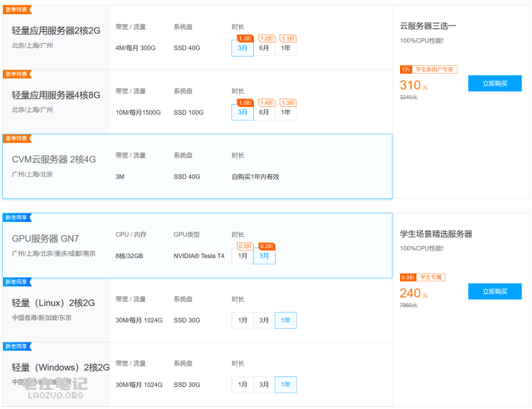Select 1年 duration for 轻量应用服务器2核2G
Image resolution: width=532 pixels, height=409 pixels.
pyautogui.click(x=286, y=48)
